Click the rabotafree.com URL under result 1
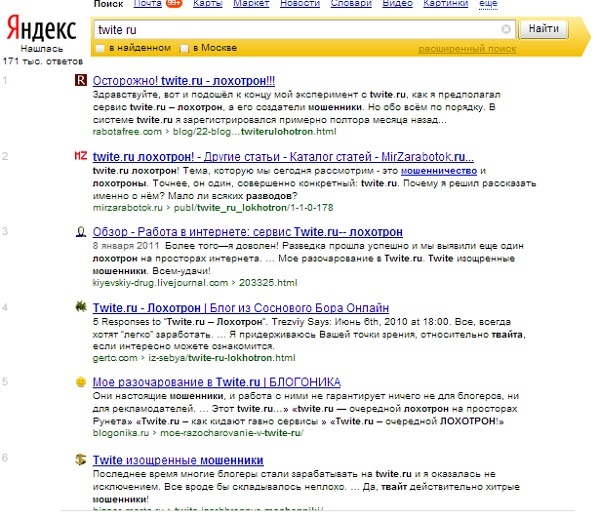600x520 pixels. click(x=127, y=132)
